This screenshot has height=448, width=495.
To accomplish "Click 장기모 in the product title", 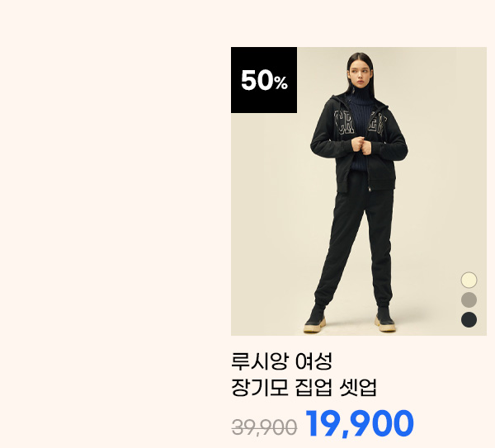I will pyautogui.click(x=260, y=388).
